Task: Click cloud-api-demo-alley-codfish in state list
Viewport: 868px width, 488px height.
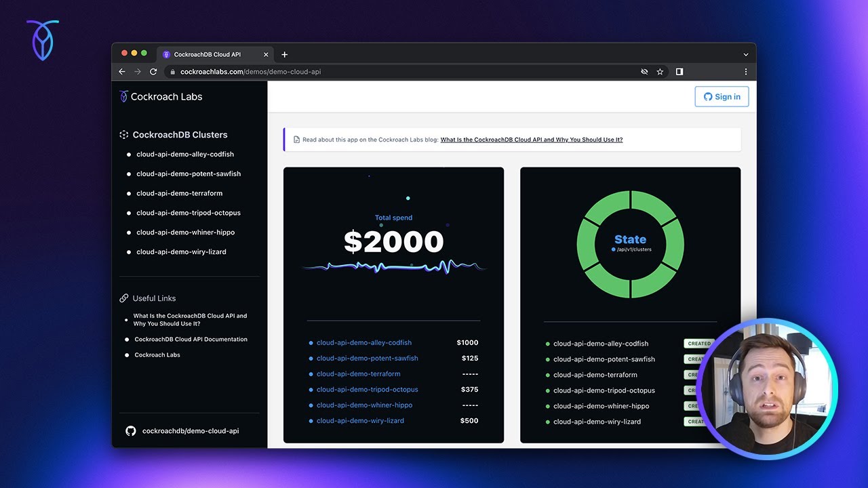Action: 601,344
